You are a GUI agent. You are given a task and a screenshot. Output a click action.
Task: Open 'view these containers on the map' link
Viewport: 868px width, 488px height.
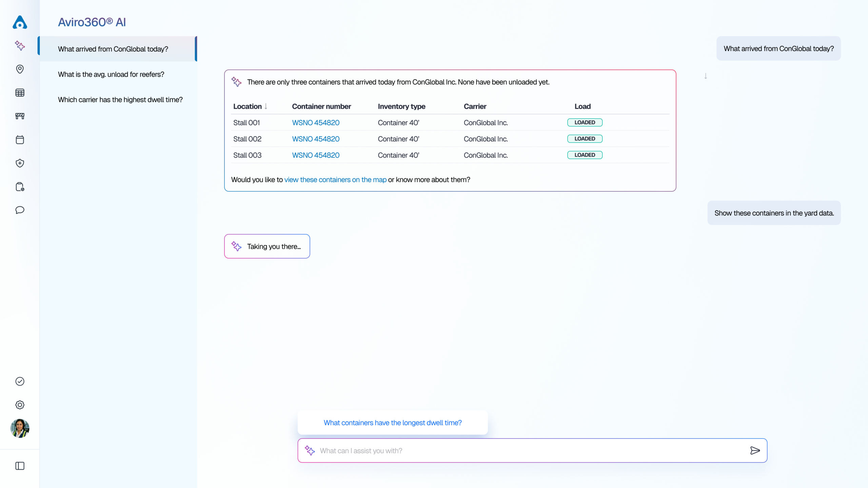335,180
